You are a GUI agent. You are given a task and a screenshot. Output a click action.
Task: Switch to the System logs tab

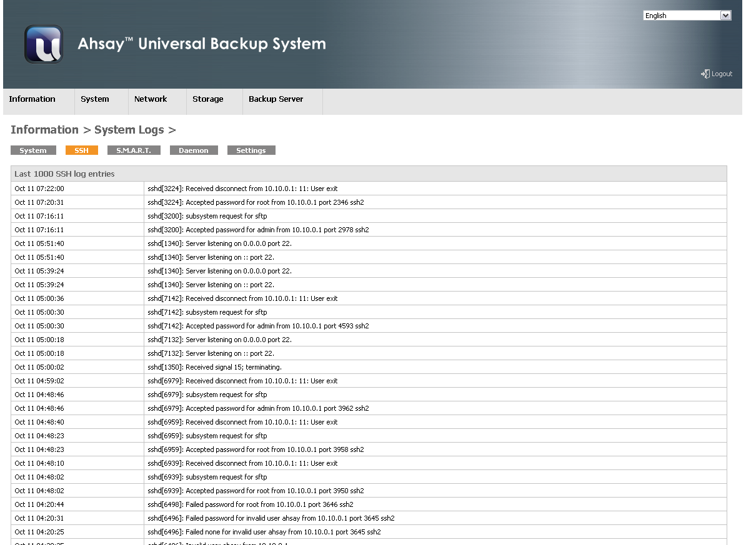click(33, 150)
